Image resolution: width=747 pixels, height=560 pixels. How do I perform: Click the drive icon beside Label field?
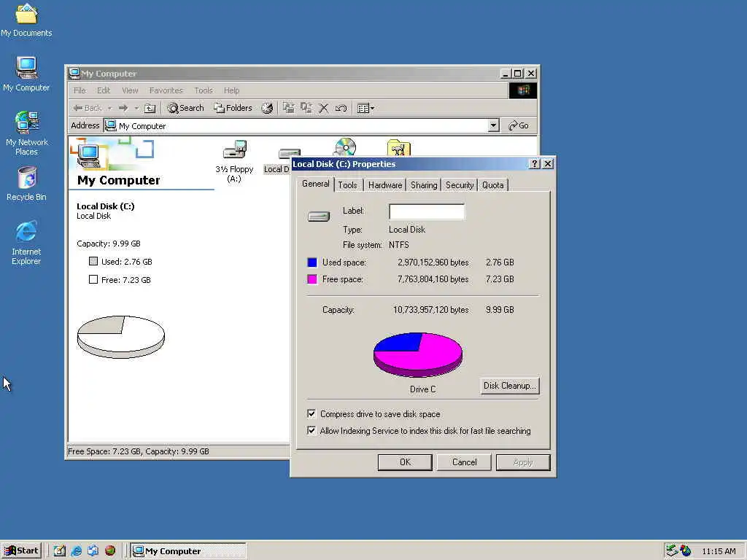[318, 217]
